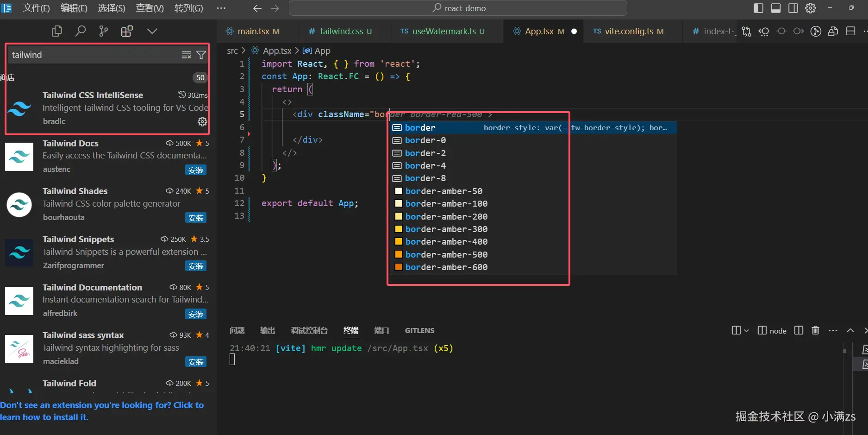Switch to the tailwind.css editor tab

(341, 31)
